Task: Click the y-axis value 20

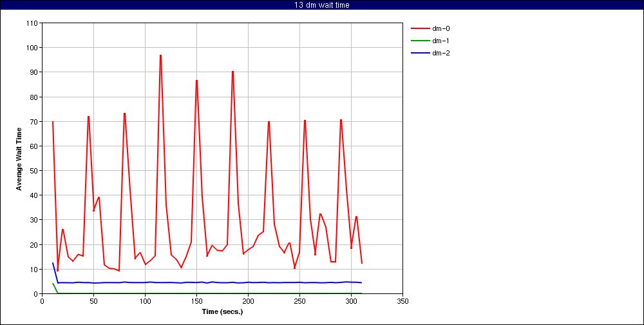Action: click(x=35, y=245)
